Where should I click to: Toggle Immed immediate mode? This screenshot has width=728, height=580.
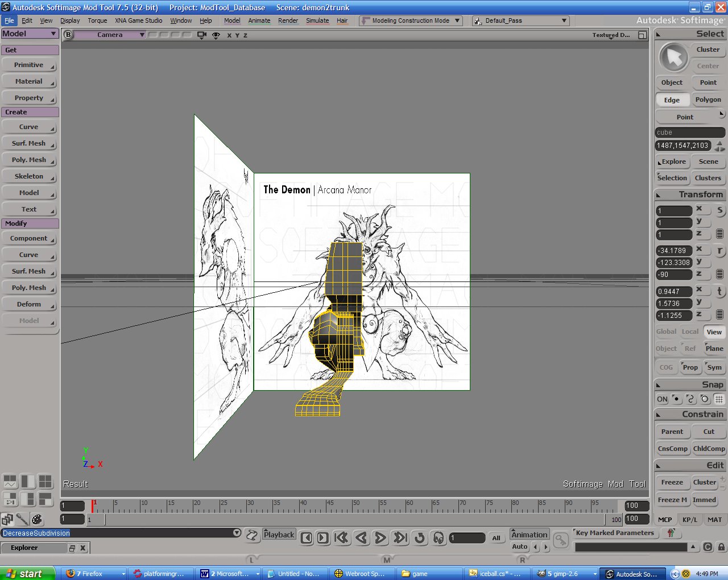[704, 500]
